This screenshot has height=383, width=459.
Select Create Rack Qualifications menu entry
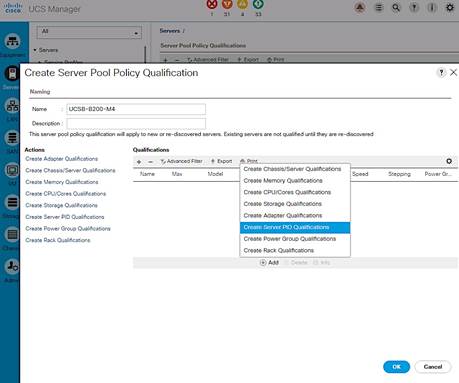(279, 251)
